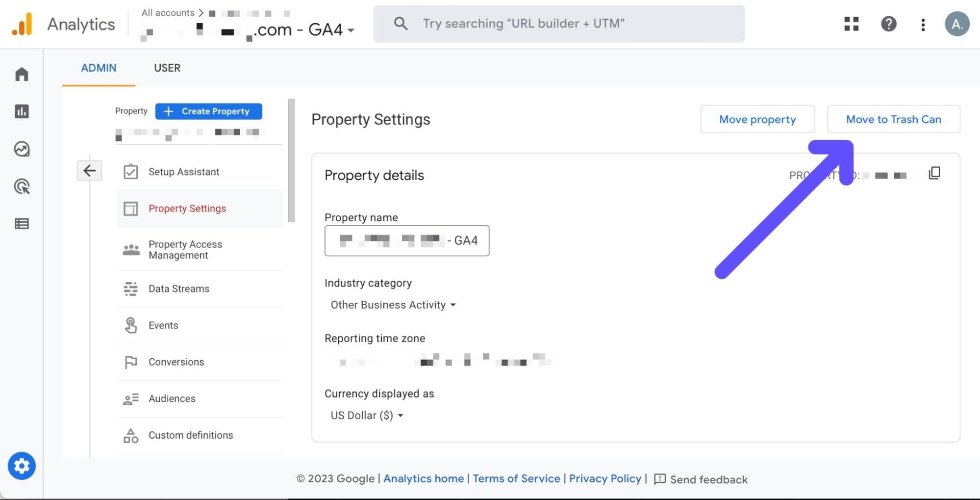Open Advertising from the left sidebar
The height and width of the screenshot is (500, 980).
22,187
